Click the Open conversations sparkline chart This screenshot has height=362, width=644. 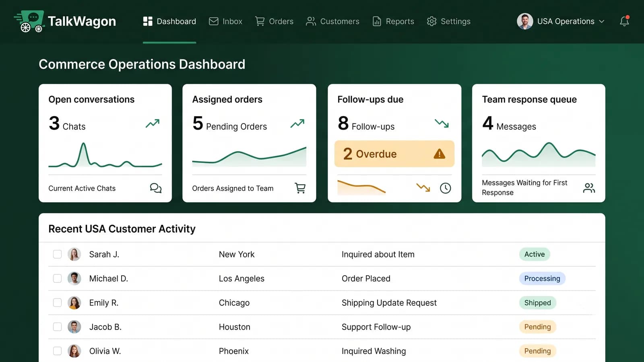105,155
